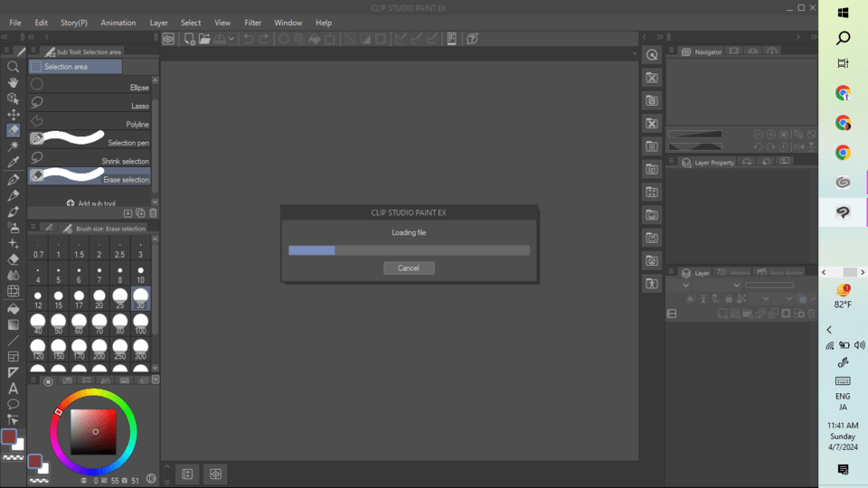The width and height of the screenshot is (868, 488).
Task: Choose the Polyline selection sub tool
Action: pos(90,121)
